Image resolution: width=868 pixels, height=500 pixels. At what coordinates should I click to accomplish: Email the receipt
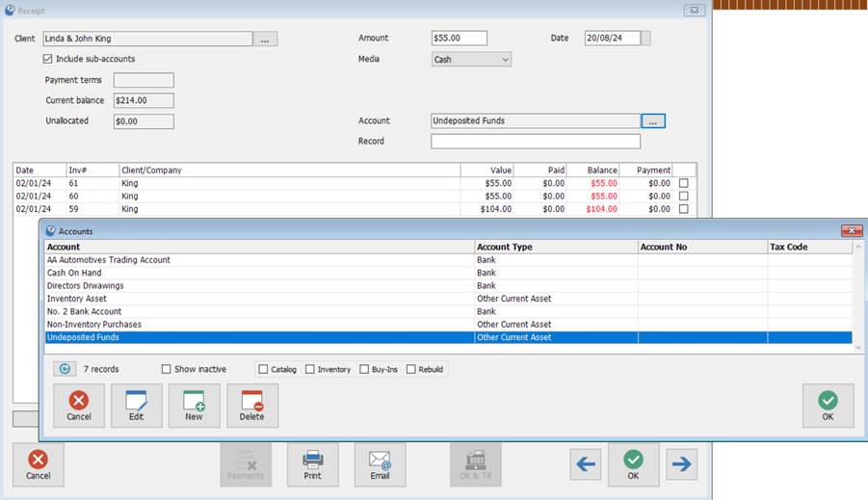[x=380, y=464]
